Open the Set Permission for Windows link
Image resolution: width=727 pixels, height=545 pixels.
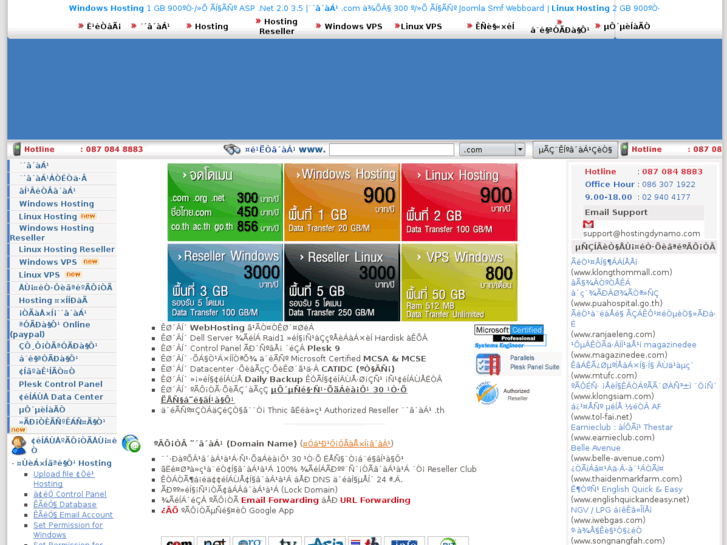coord(67,530)
